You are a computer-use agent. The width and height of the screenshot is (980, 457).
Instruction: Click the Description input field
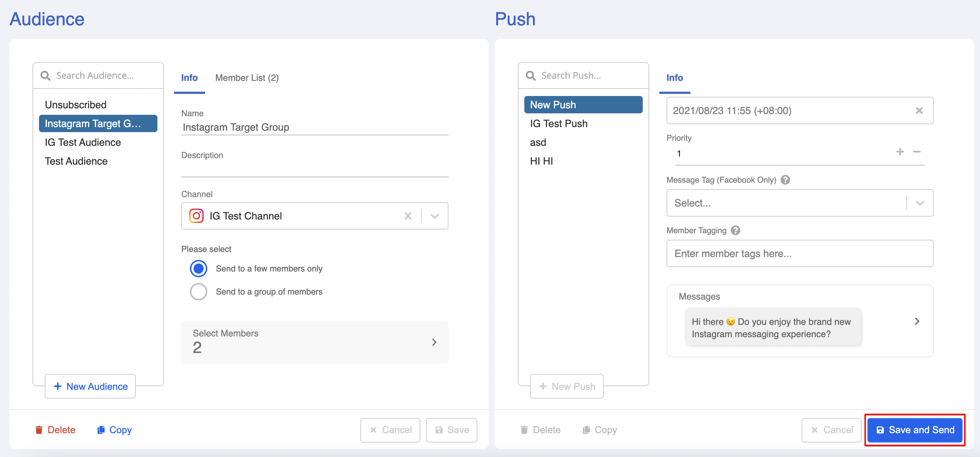pyautogui.click(x=315, y=169)
